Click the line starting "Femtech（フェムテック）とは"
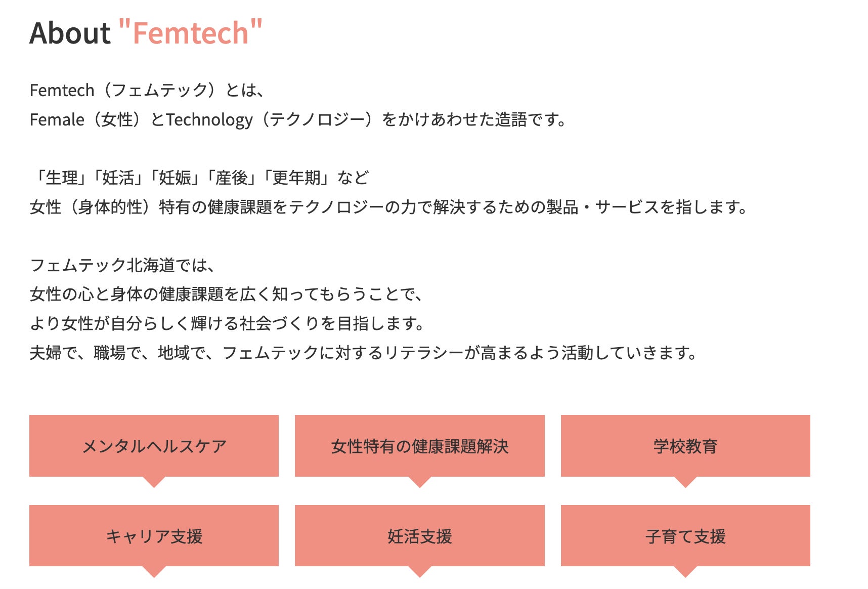 pos(147,90)
